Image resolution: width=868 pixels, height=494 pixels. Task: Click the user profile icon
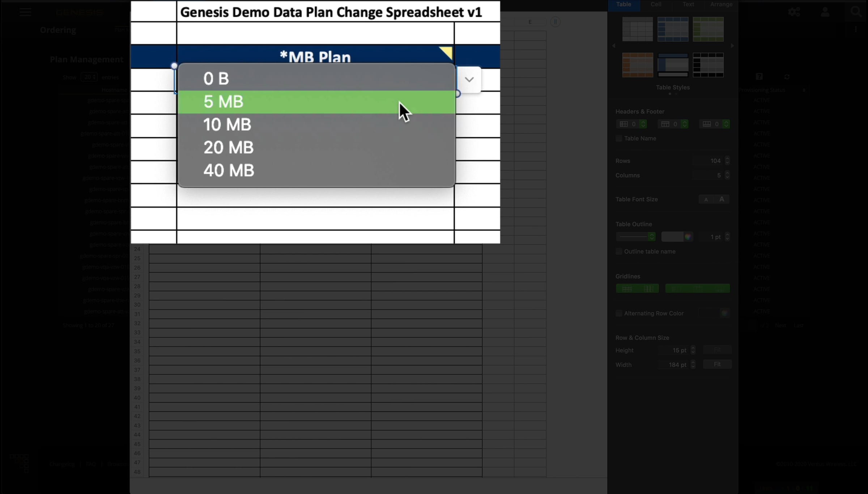pyautogui.click(x=825, y=12)
